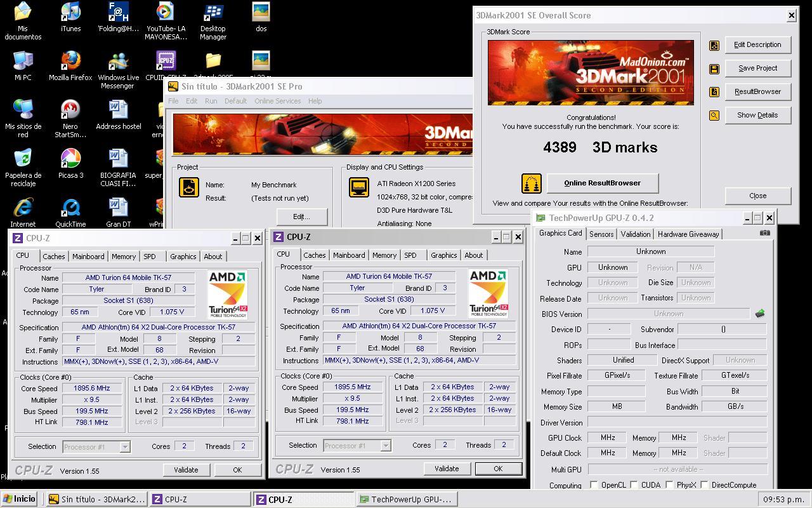Open QuickTime Player shortcut
This screenshot has width=812, height=508.
(x=70, y=213)
